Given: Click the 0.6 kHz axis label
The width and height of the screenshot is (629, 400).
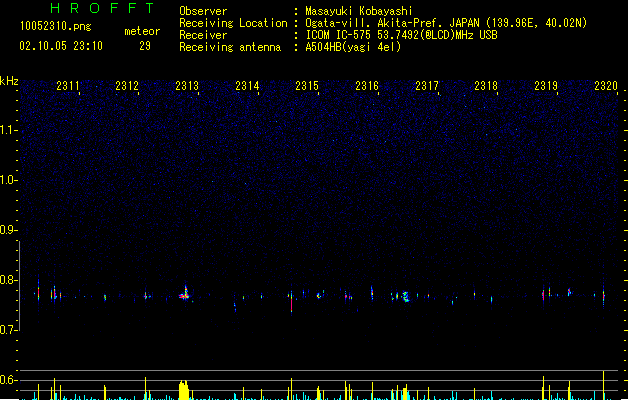Looking at the screenshot, I should pyautogui.click(x=9, y=380).
